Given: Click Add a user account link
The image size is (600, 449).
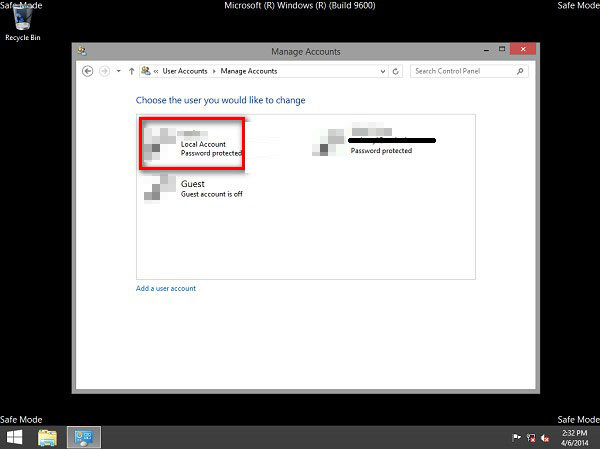Looking at the screenshot, I should (166, 288).
